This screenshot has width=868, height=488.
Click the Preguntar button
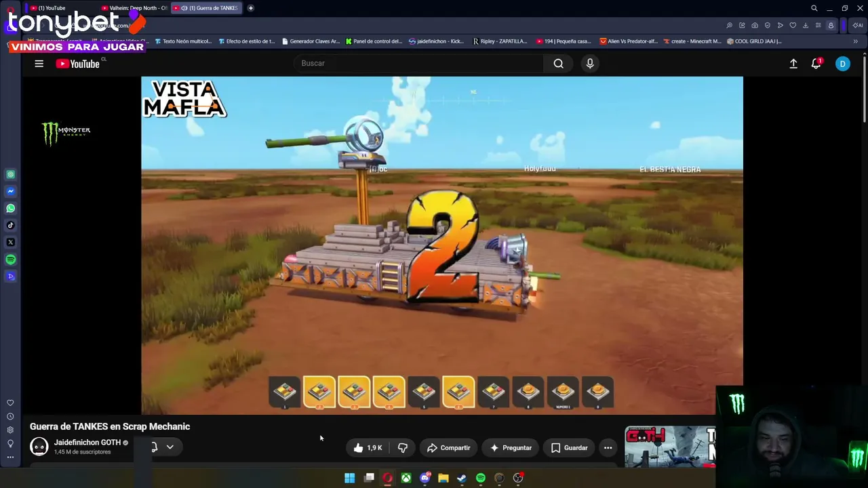[x=511, y=448]
